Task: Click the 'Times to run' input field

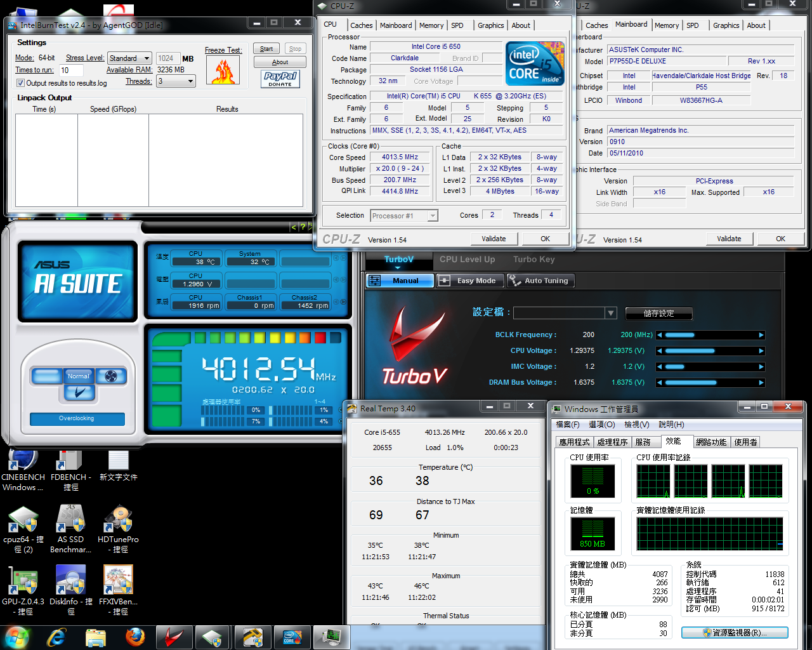Action: 71,70
